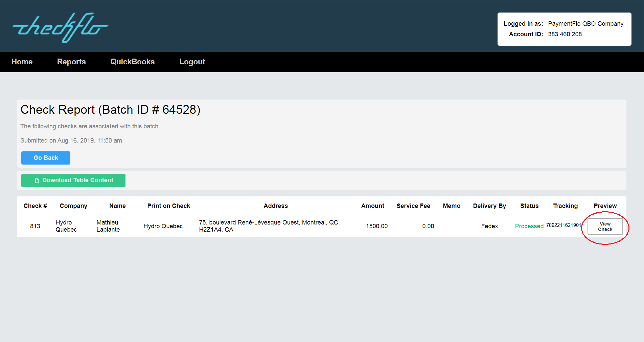
Task: Click the Preview column header
Action: click(605, 206)
